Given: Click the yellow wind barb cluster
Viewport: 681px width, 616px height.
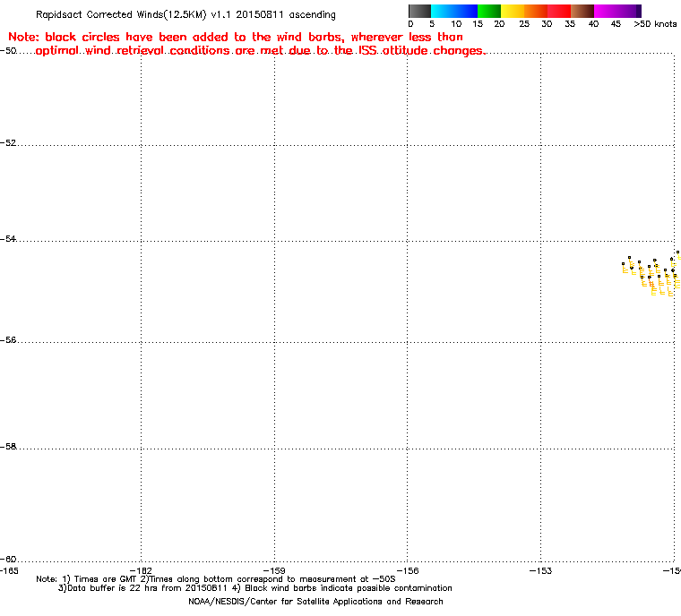Looking at the screenshot, I should (651, 273).
